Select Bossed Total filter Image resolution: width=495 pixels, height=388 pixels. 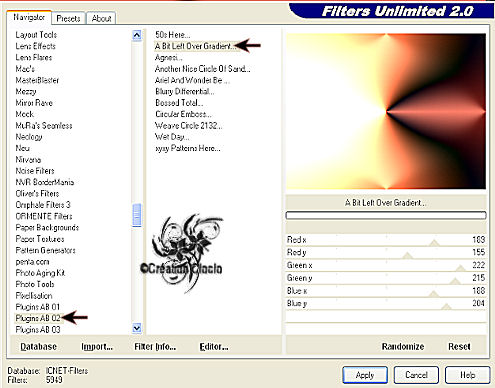tap(179, 103)
